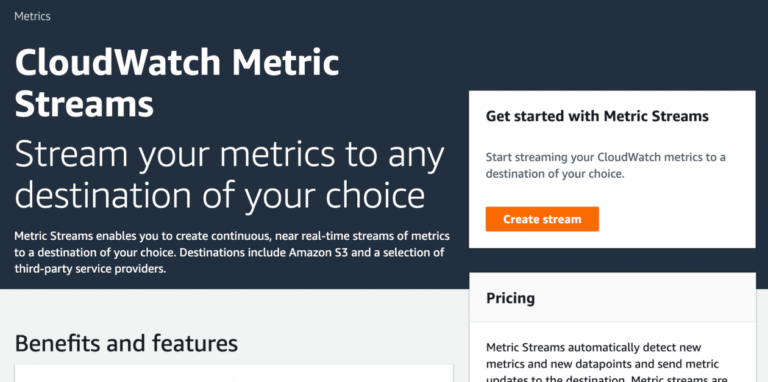Click the Pricing panel heading

(510, 298)
